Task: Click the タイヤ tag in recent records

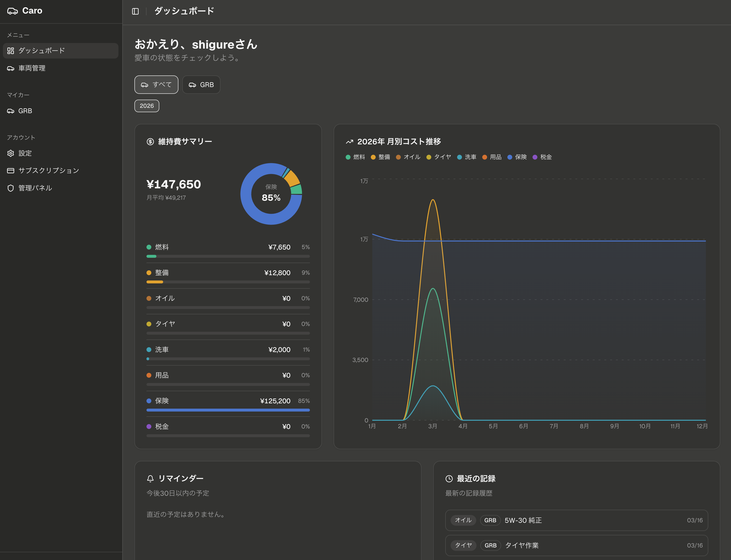Action: pyautogui.click(x=463, y=546)
